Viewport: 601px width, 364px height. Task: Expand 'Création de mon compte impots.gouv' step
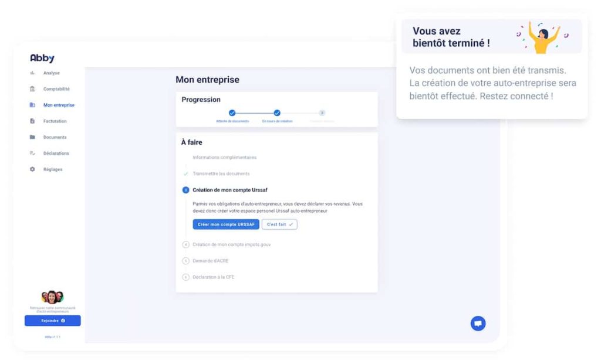coord(231,244)
